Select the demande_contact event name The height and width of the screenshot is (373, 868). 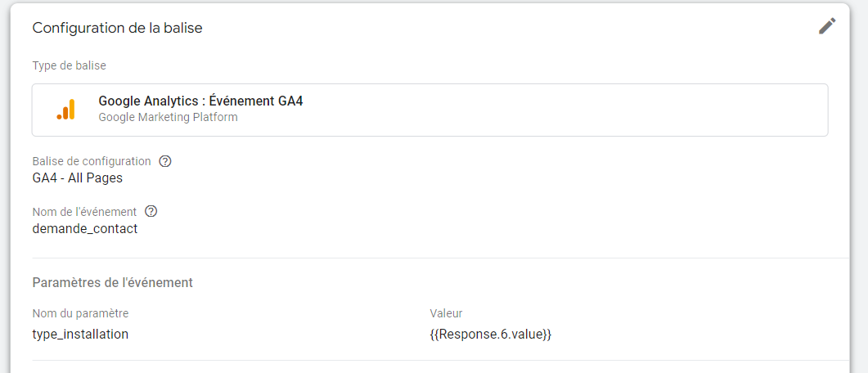[85, 228]
